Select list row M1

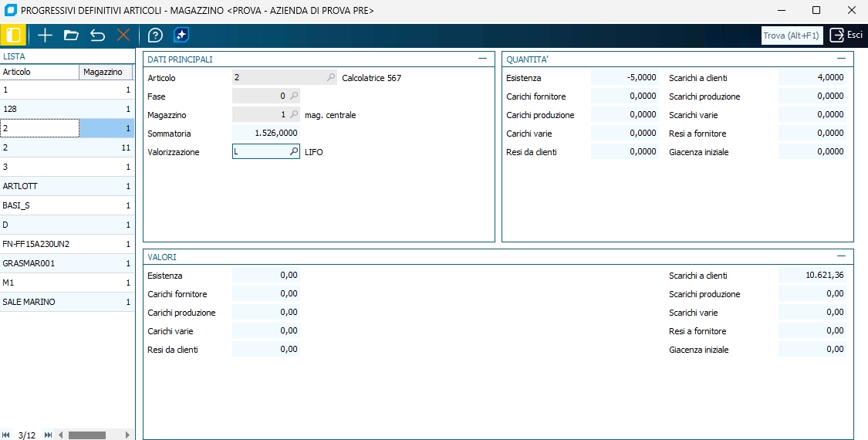[x=67, y=283]
